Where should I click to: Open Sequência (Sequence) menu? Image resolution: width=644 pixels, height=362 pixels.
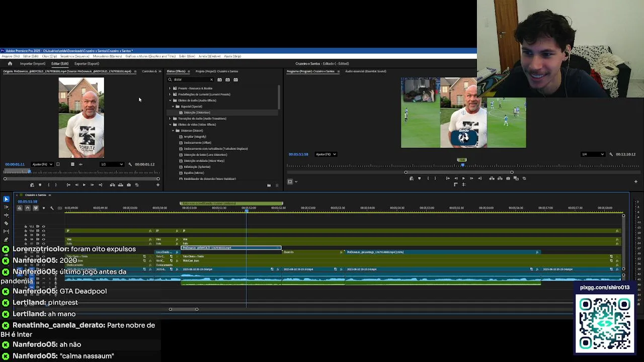tap(74, 56)
